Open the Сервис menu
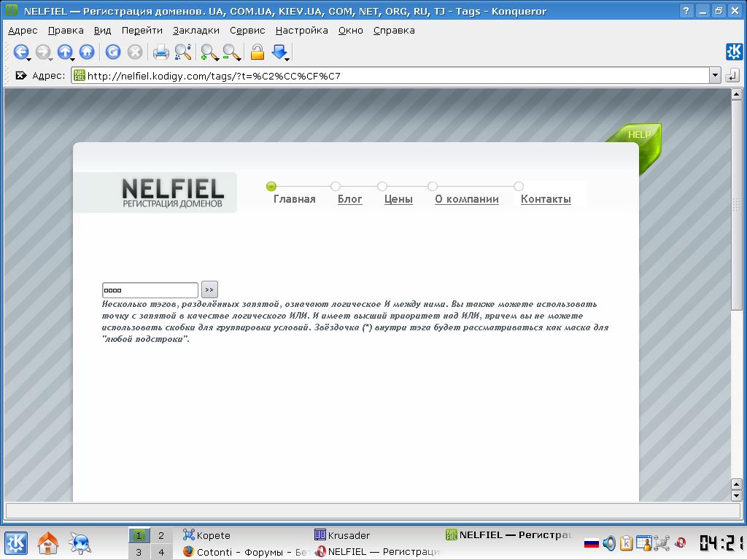 (x=247, y=31)
